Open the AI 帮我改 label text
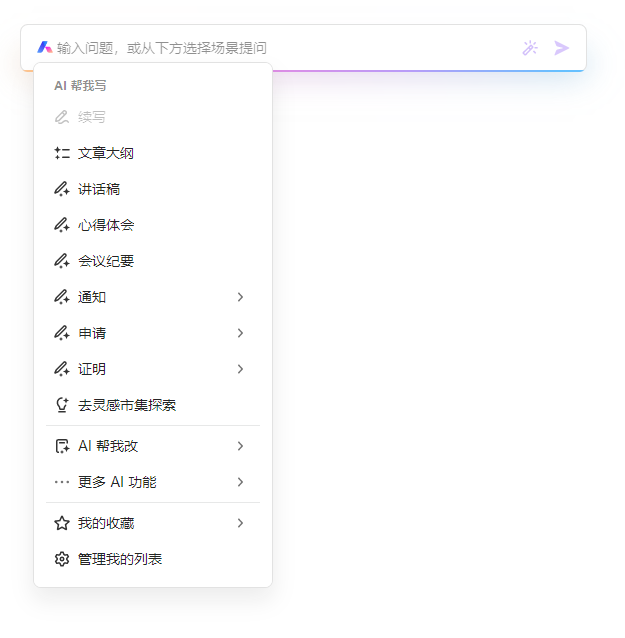 (108, 446)
